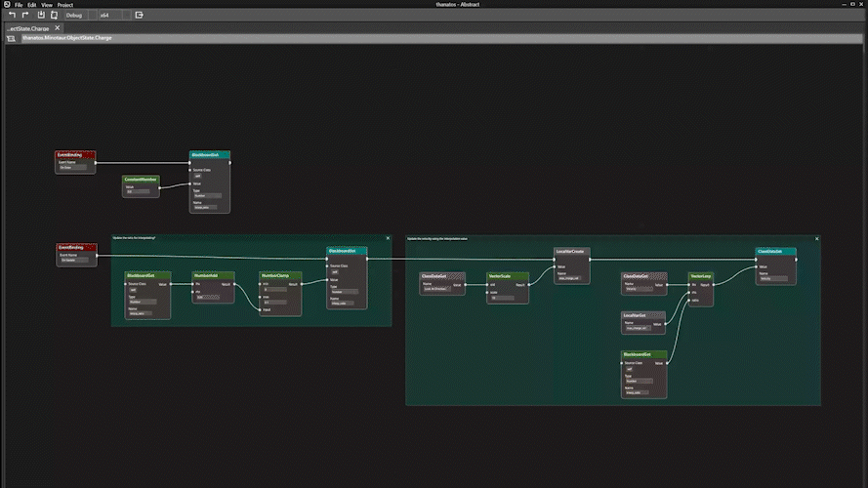Edit the VectorScale scale field
This screenshot has width=868, height=488.
[502, 299]
